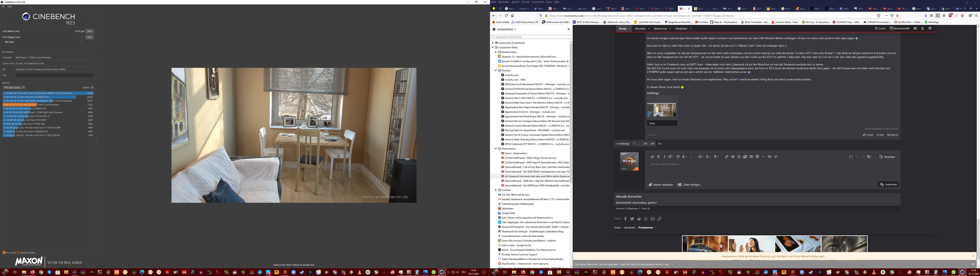Click Zitate einfügen button

(689, 185)
